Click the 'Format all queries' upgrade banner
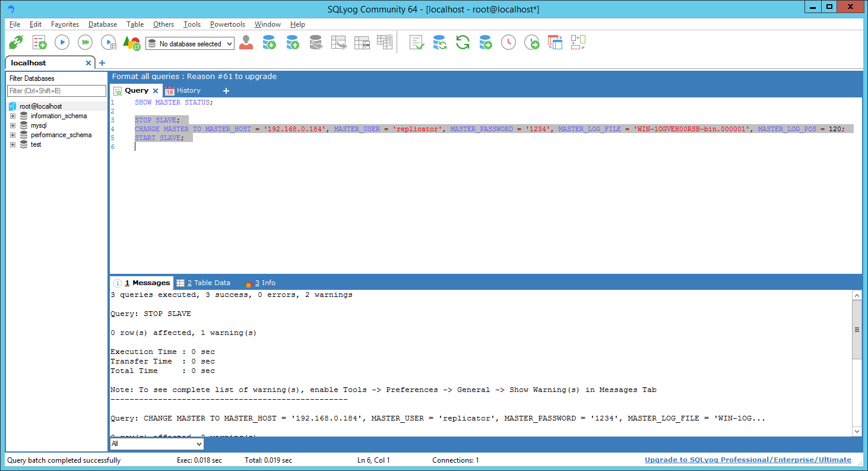 pos(195,76)
